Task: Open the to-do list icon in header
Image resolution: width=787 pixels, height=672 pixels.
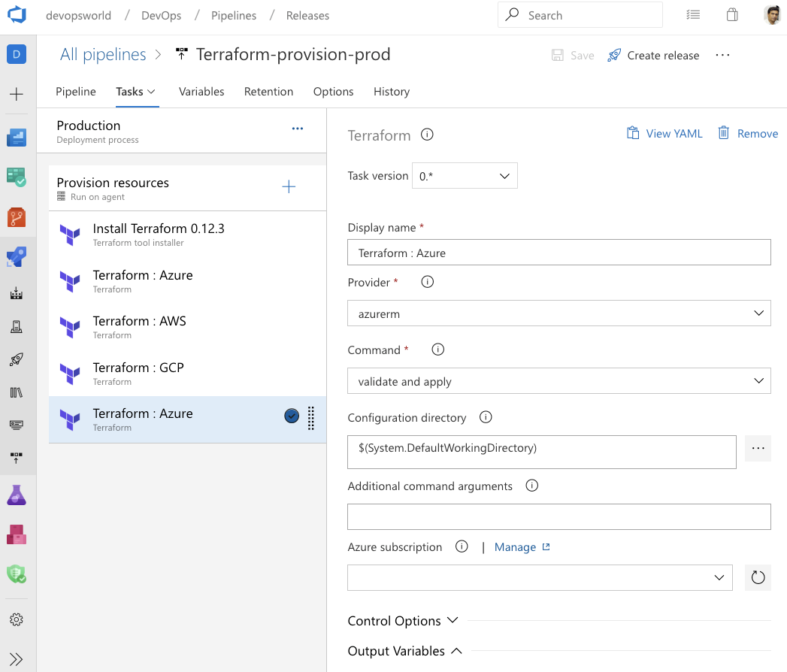Action: [693, 14]
